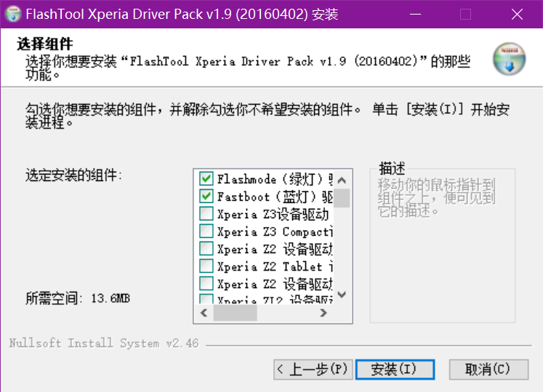The width and height of the screenshot is (543, 392).
Task: Cancel setup with the 取消(C) button
Action: point(487,369)
